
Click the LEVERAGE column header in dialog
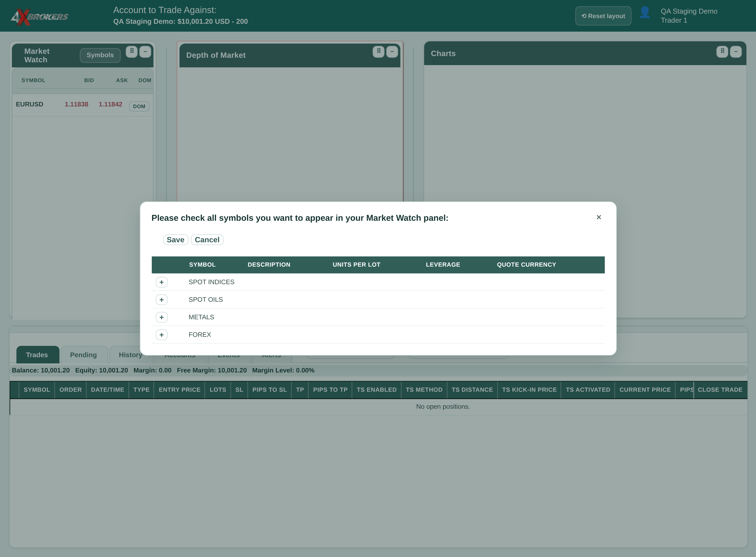(443, 265)
